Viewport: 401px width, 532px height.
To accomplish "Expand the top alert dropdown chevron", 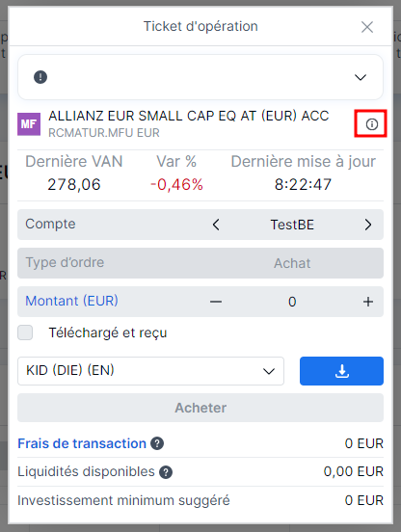I will pyautogui.click(x=361, y=77).
